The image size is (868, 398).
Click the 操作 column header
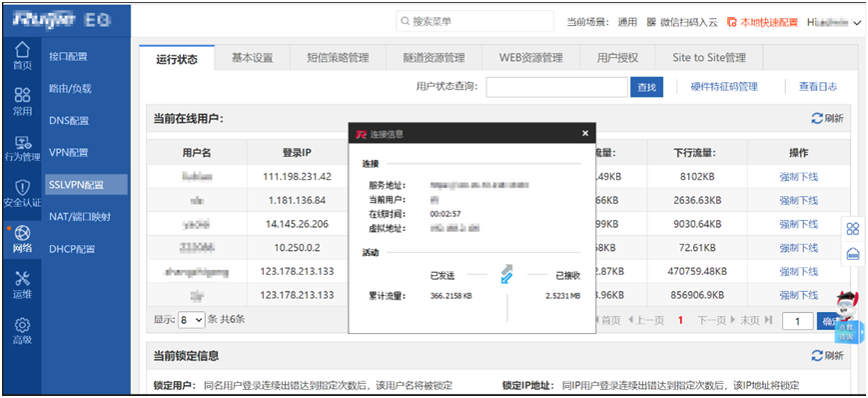[x=799, y=152]
